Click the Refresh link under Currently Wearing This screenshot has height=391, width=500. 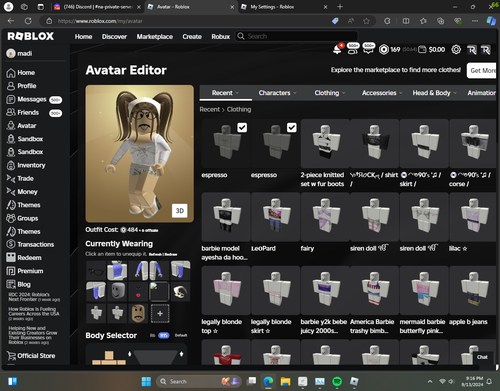pyautogui.click(x=156, y=254)
